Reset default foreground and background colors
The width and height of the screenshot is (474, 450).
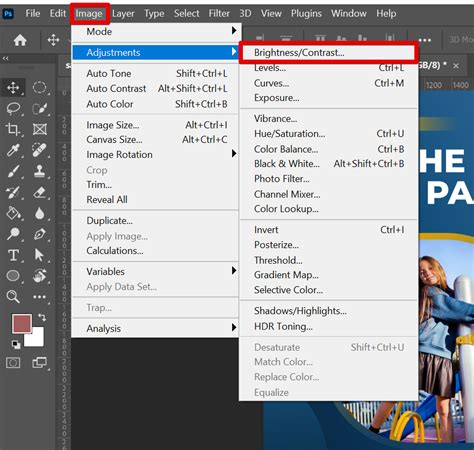(x=16, y=344)
